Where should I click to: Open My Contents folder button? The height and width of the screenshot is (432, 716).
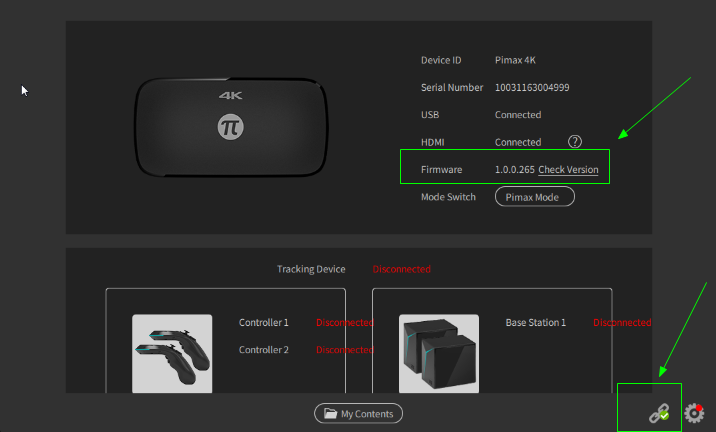pos(358,413)
